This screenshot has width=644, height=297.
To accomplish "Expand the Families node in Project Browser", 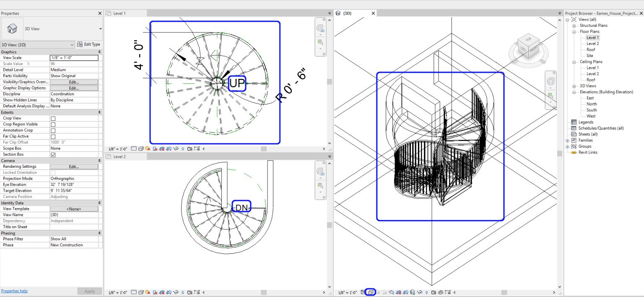I will (569, 140).
